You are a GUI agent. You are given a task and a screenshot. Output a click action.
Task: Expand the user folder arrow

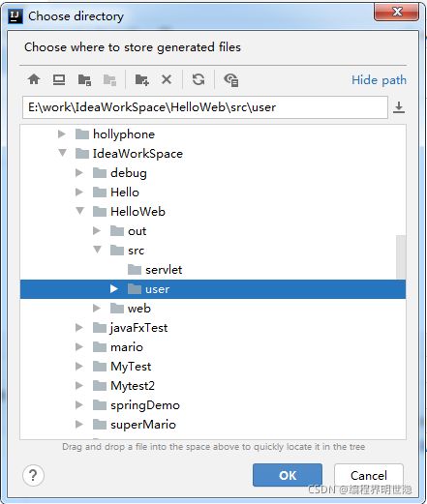click(x=113, y=288)
